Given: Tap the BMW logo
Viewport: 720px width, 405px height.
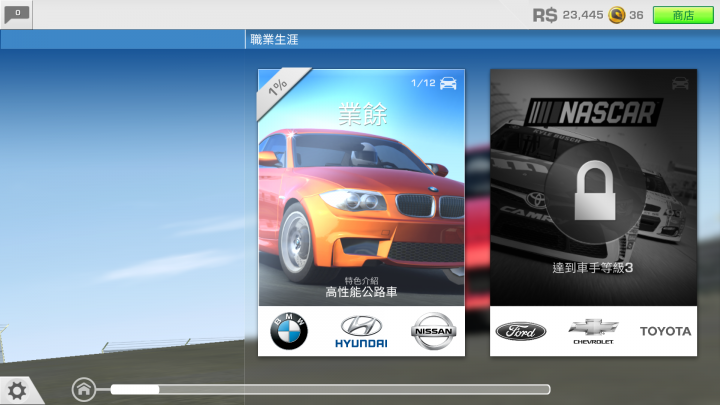Looking at the screenshot, I should (289, 331).
